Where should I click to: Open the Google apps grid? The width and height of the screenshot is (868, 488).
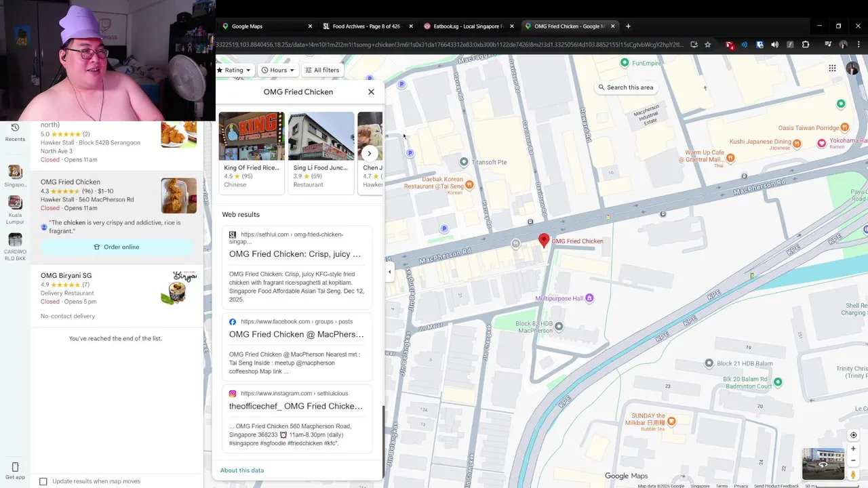click(x=832, y=68)
